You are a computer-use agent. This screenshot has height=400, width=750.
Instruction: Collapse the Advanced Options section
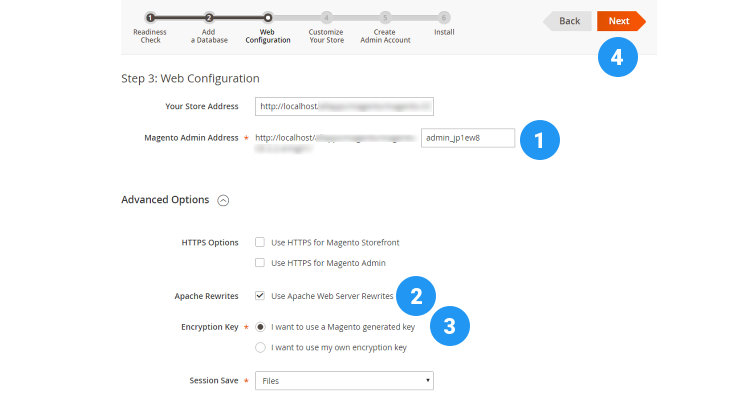223,200
